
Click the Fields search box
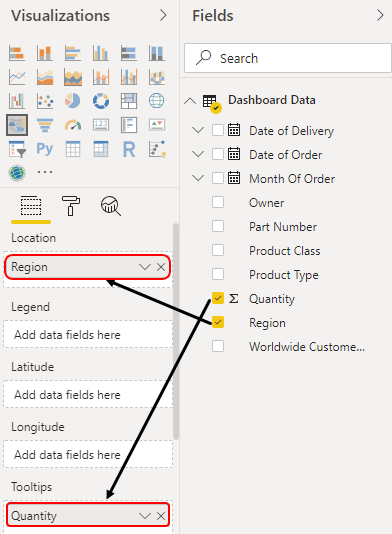288,58
